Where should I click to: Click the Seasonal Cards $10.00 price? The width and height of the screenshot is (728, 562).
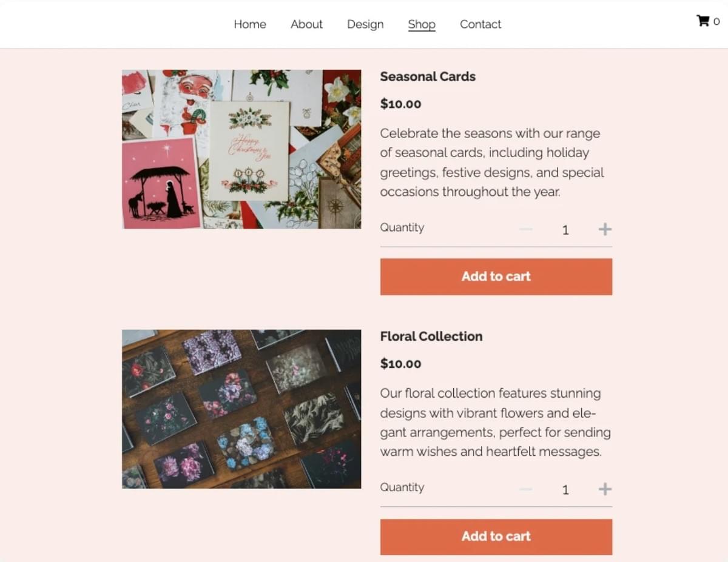400,104
